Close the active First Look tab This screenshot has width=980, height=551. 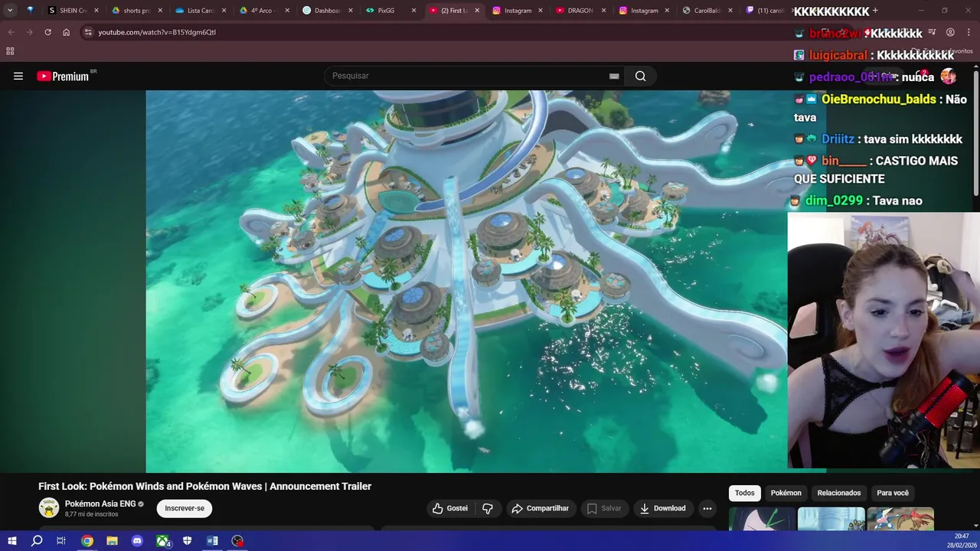[x=477, y=11]
